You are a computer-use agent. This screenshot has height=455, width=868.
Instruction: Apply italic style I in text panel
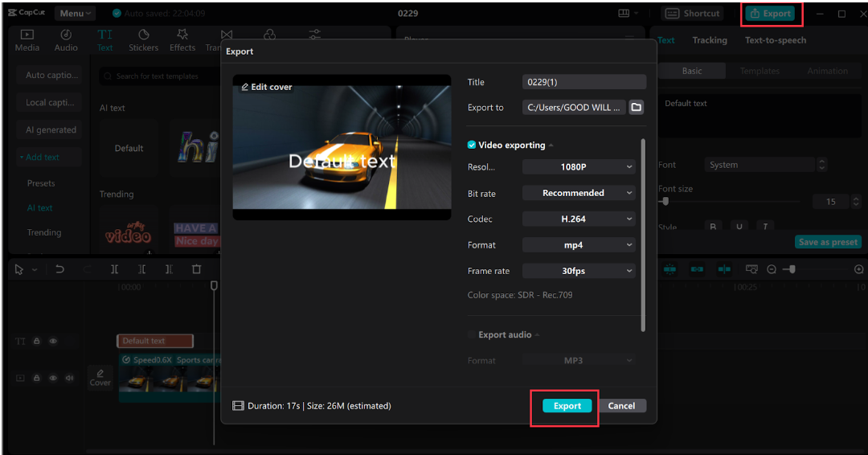(765, 227)
